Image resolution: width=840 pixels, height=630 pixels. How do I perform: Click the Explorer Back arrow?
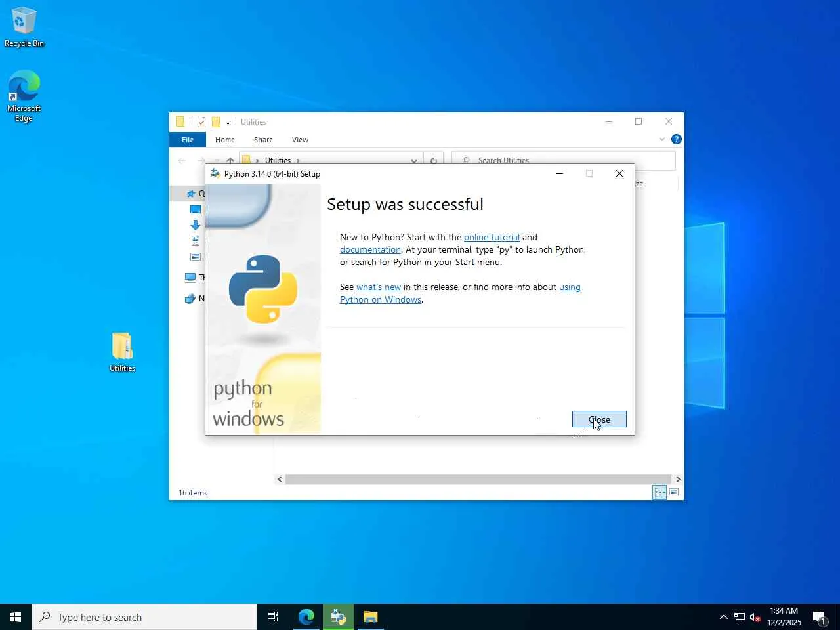[x=182, y=160]
